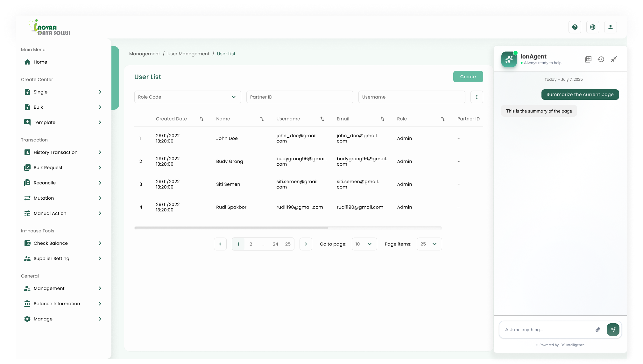The width and height of the screenshot is (643, 364).
Task: Toggle sorting on the Created Date column
Action: pyautogui.click(x=201, y=119)
